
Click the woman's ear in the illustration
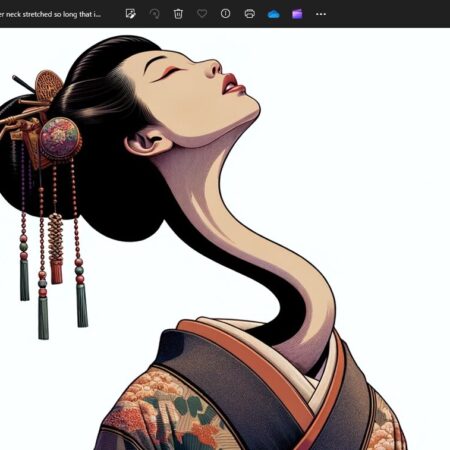coord(147,143)
